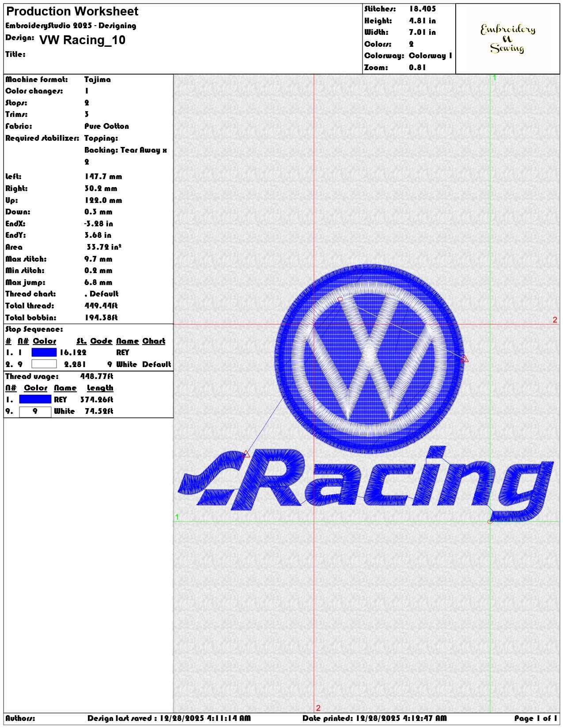Click the width value 7.01 in
This screenshot has height=728, width=563.
423,32
